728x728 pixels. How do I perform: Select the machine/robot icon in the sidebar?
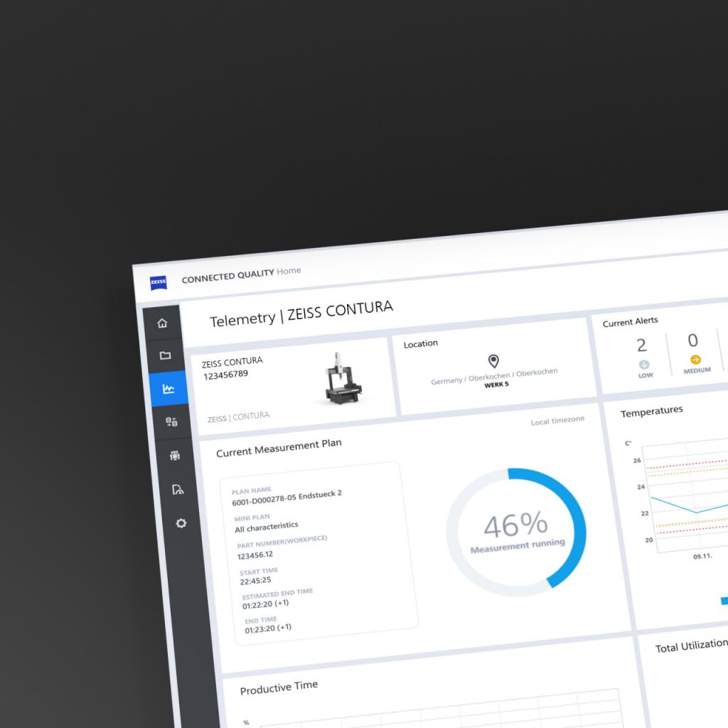coord(176,456)
